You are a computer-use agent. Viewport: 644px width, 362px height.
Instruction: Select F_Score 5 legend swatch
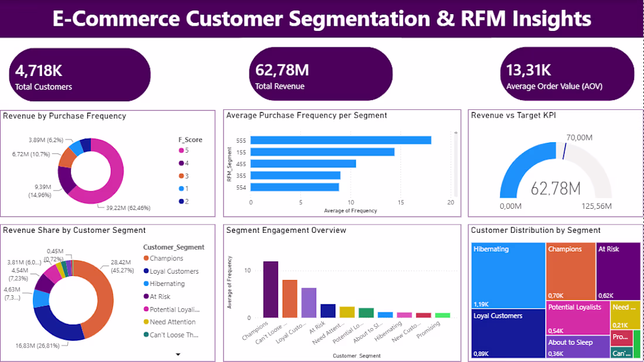point(181,151)
